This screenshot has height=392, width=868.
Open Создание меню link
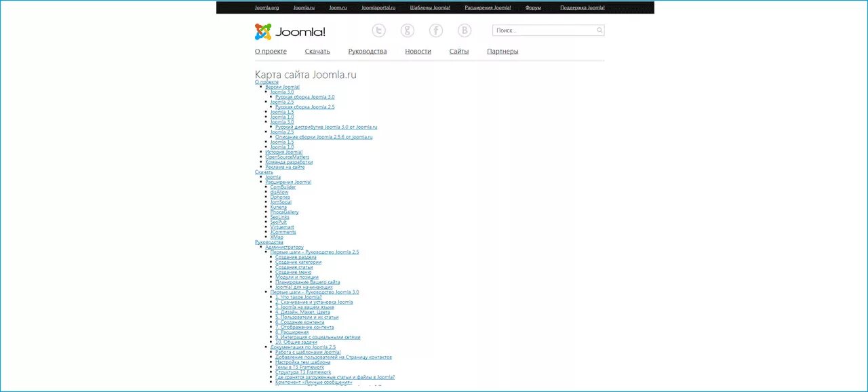(x=293, y=272)
